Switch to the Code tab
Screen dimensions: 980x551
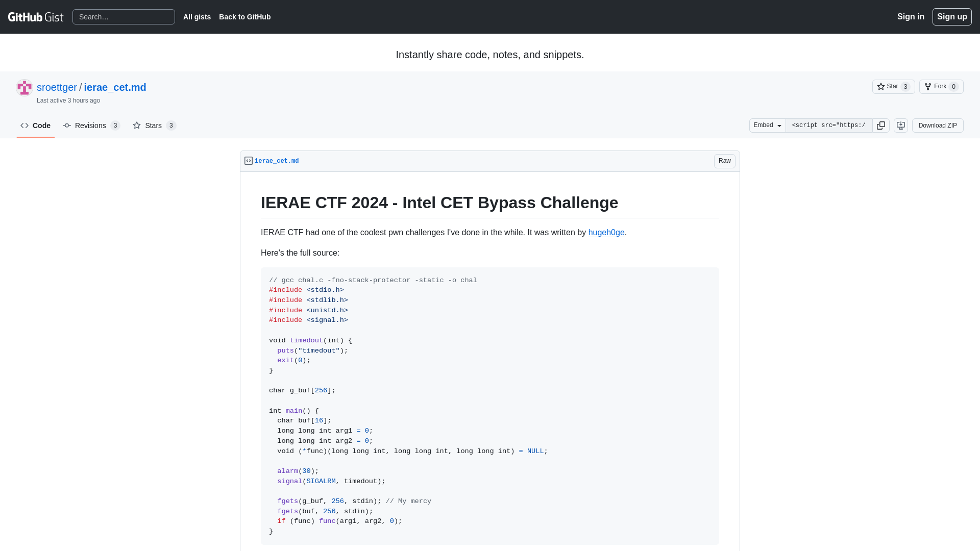point(36,126)
